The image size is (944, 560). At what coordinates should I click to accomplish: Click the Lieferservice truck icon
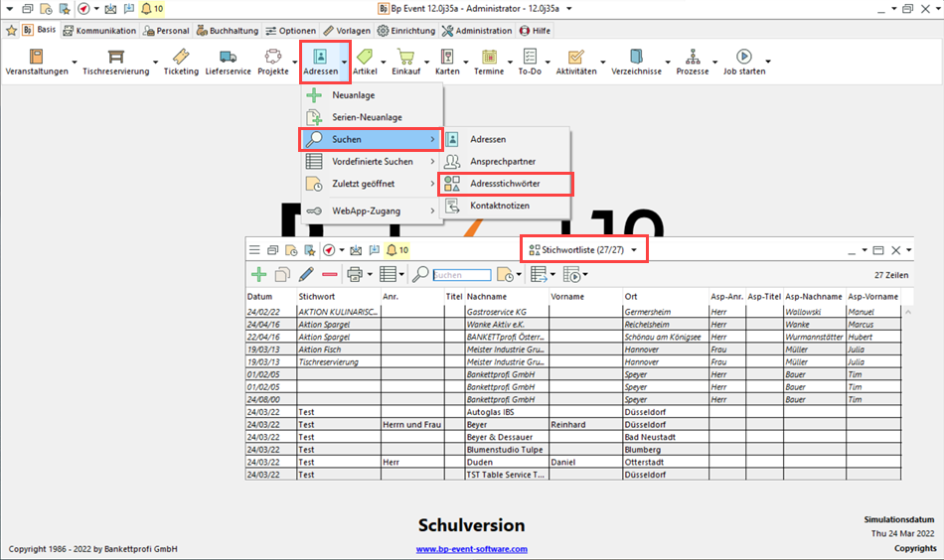pyautogui.click(x=228, y=62)
